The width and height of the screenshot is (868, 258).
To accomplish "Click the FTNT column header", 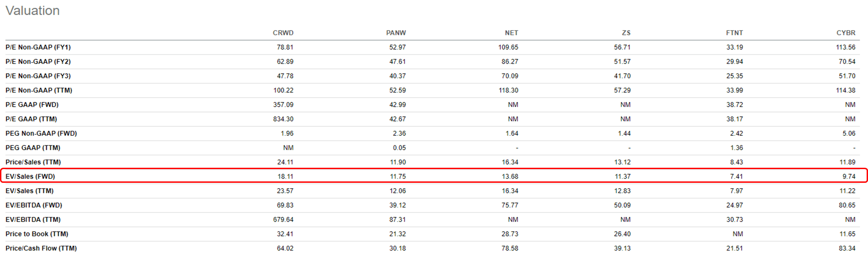I will 734,33.
